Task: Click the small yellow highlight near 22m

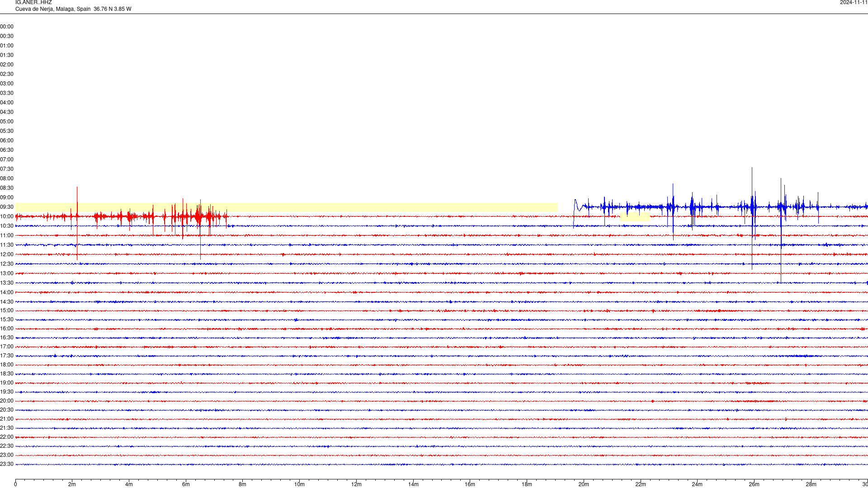Action: click(x=635, y=216)
